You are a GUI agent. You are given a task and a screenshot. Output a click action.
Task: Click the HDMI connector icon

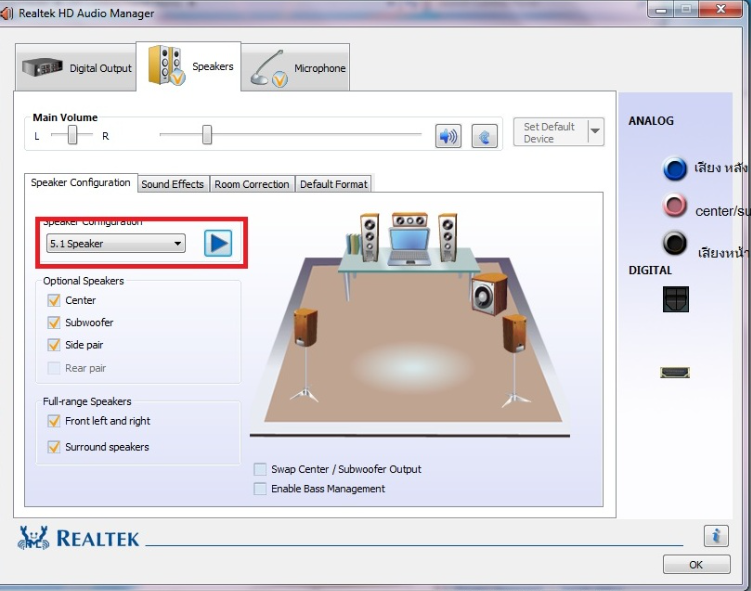(x=675, y=372)
